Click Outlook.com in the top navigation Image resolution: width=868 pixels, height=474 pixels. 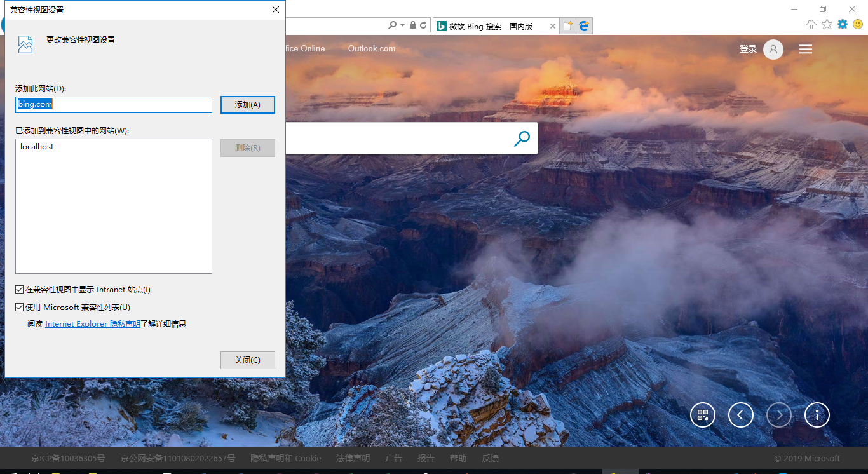click(x=371, y=48)
